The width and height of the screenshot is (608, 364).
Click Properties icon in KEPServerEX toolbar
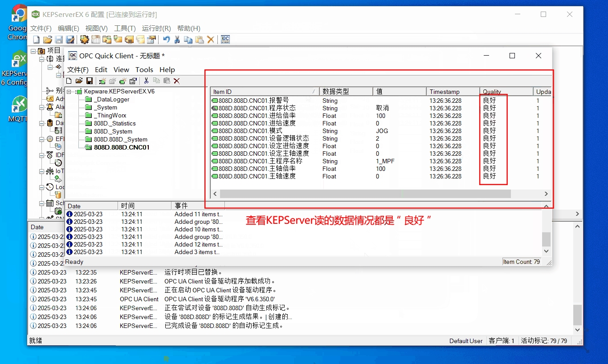[151, 40]
